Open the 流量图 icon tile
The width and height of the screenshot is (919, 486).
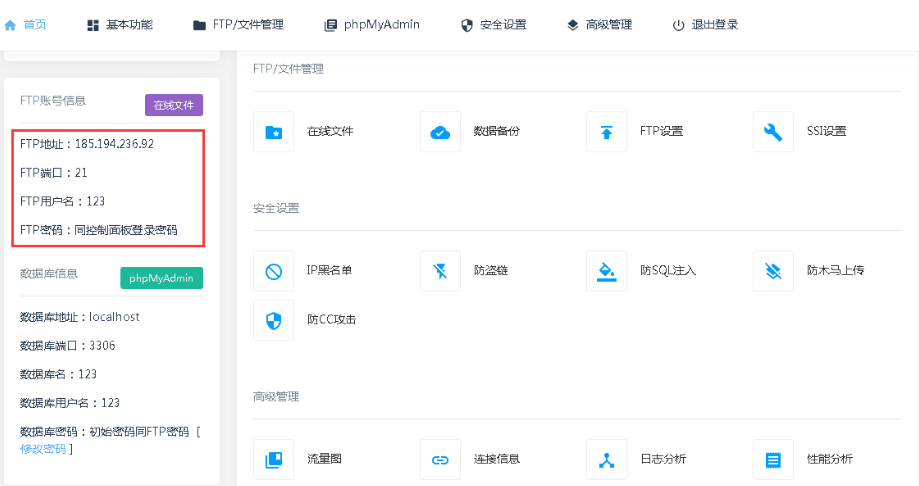tap(274, 460)
